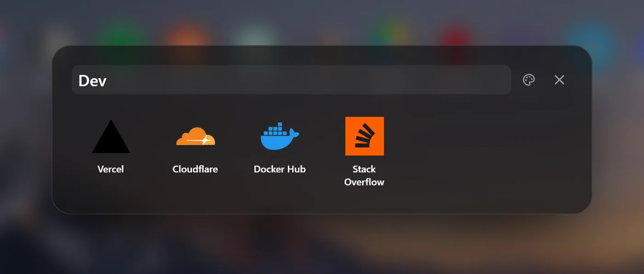Open the Stack Overflow orange icon
The width and height of the screenshot is (644, 274).
[364, 136]
